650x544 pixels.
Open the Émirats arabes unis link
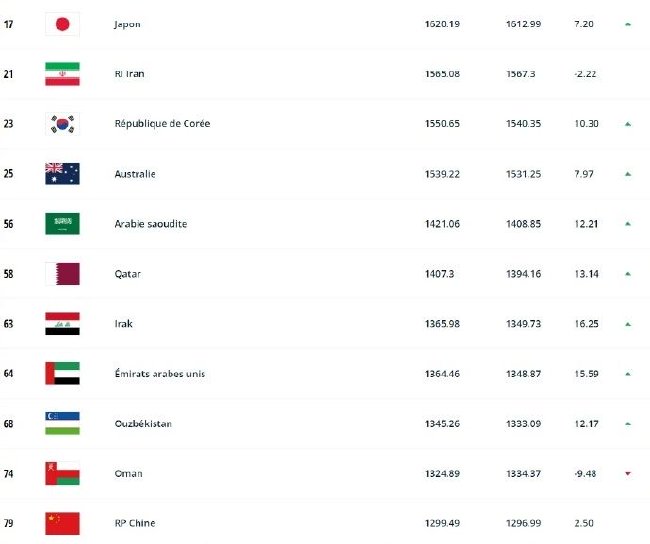coord(160,374)
